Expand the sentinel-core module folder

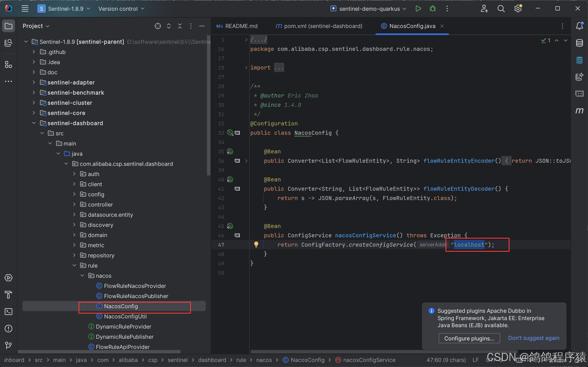point(34,113)
